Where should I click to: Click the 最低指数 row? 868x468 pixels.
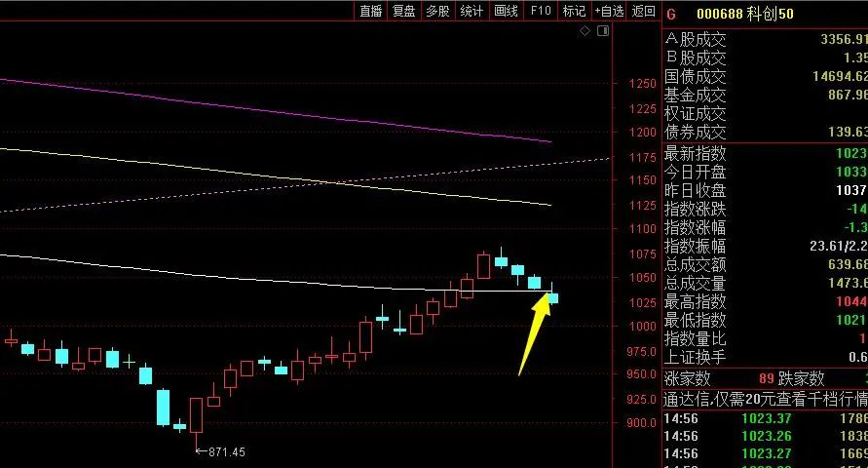tap(766, 320)
